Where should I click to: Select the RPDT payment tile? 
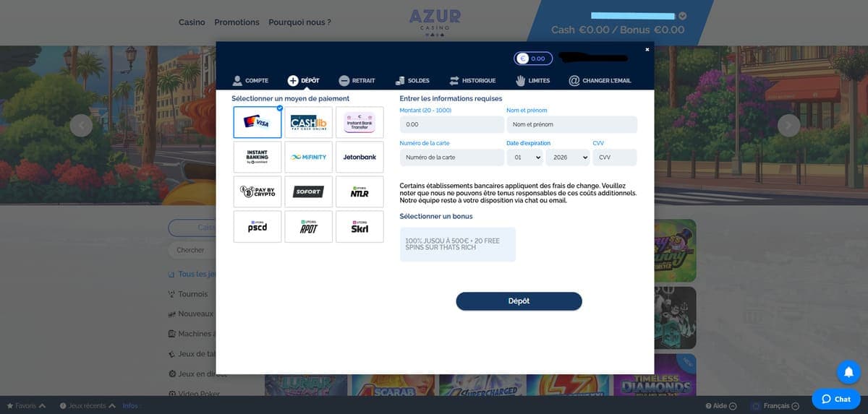coord(309,226)
